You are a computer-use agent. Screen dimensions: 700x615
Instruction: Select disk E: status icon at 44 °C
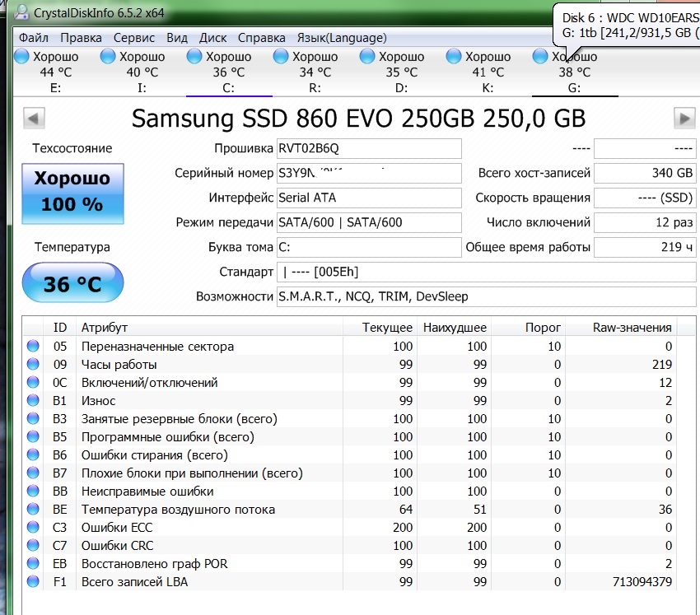[21, 56]
